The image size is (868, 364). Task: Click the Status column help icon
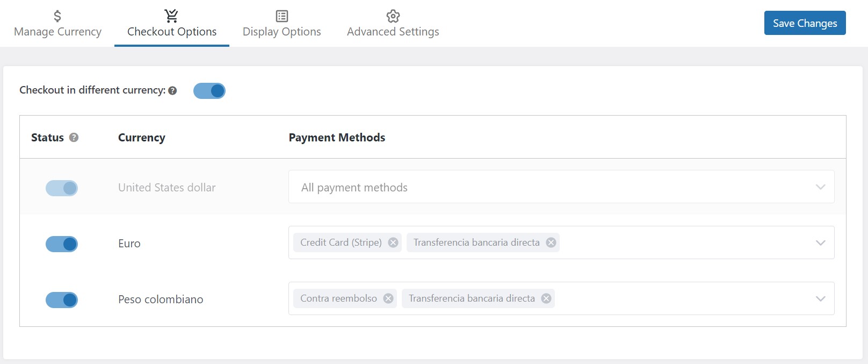(x=74, y=137)
